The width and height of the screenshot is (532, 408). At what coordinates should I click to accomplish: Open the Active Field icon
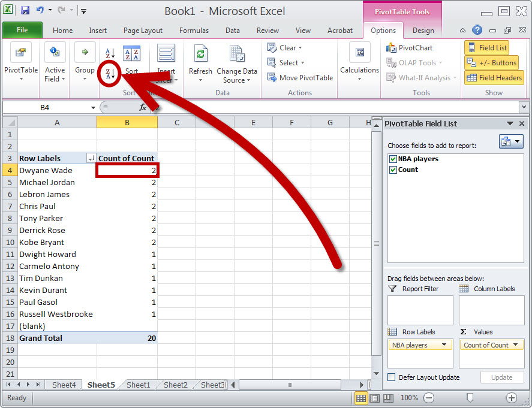click(x=55, y=52)
